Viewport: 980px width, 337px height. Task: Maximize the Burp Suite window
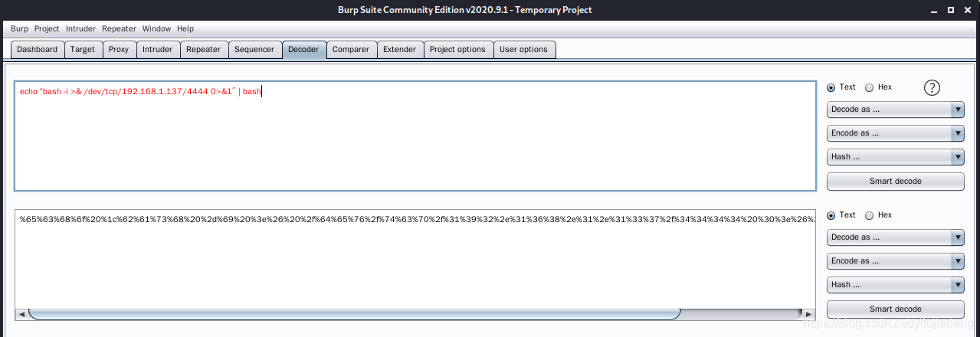[951, 10]
